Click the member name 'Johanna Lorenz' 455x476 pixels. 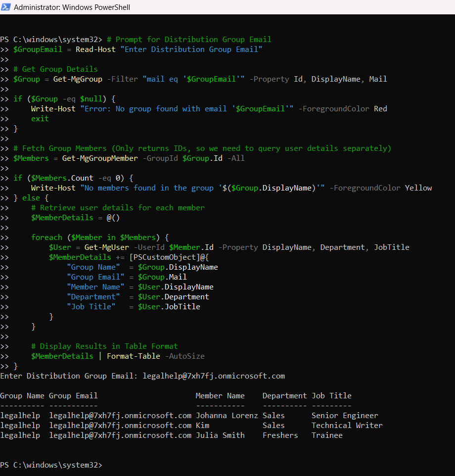[227, 416]
